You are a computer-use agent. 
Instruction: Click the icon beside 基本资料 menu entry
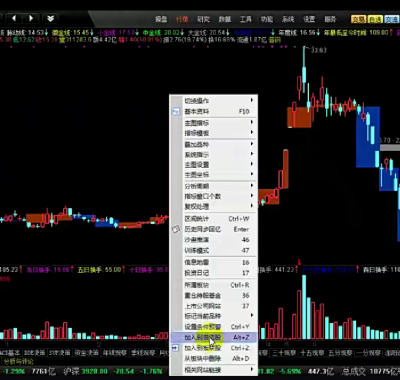[176, 111]
